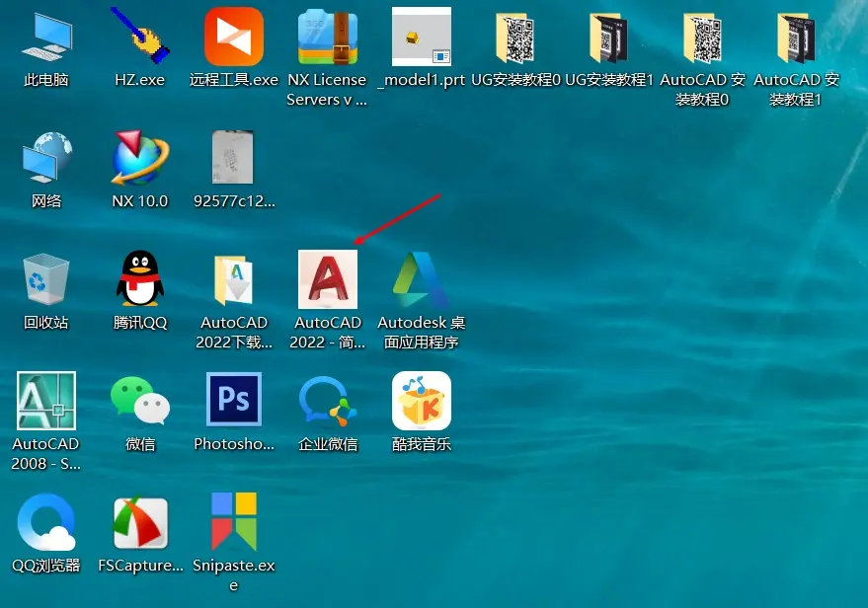868x608 pixels.
Task: Click the 'AutoCAD 2022 - 简...' label
Action: coord(328,333)
